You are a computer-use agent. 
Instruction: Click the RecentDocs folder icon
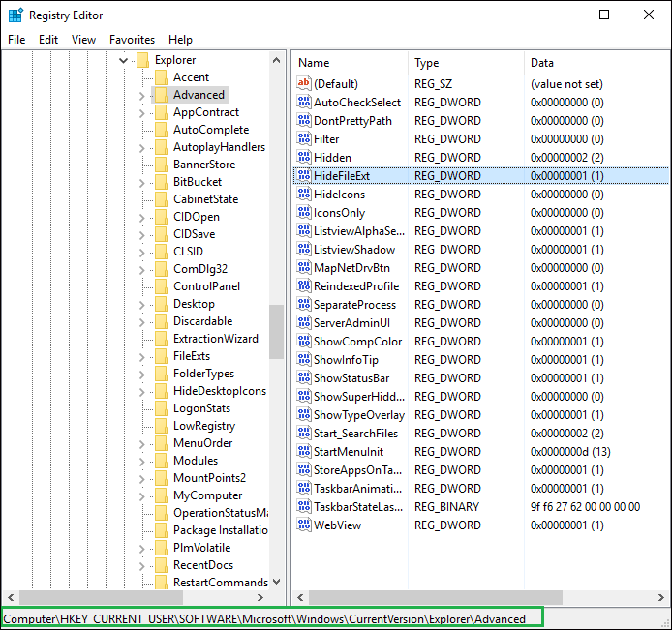(x=161, y=565)
